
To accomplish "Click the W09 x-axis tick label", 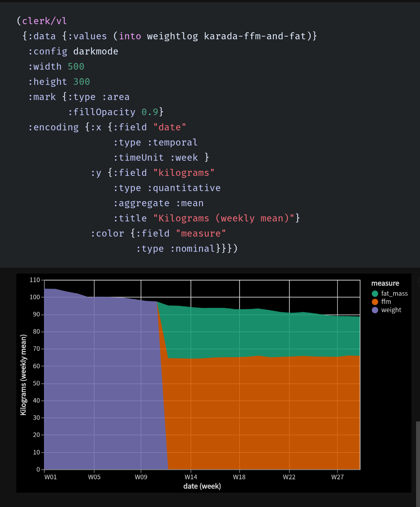I will [141, 477].
